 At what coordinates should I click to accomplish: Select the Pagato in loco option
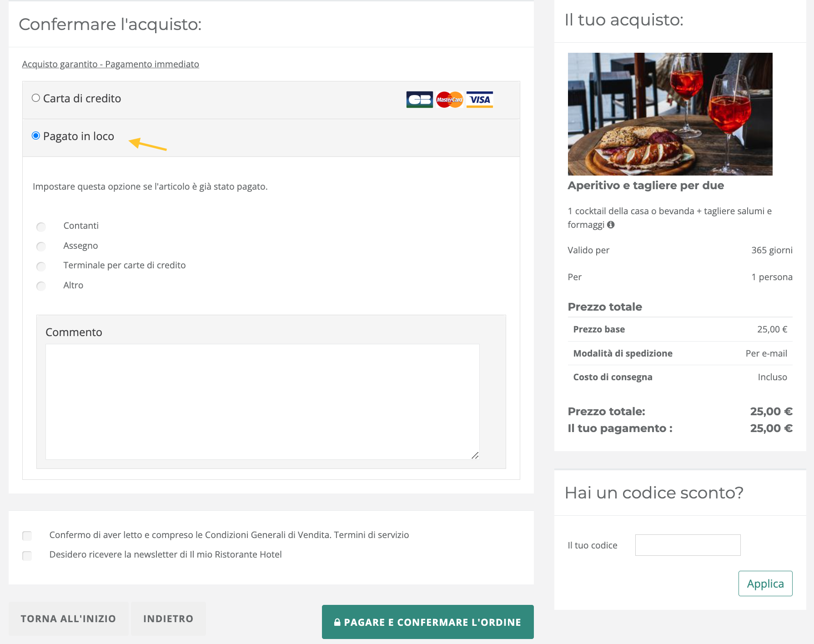click(x=36, y=136)
